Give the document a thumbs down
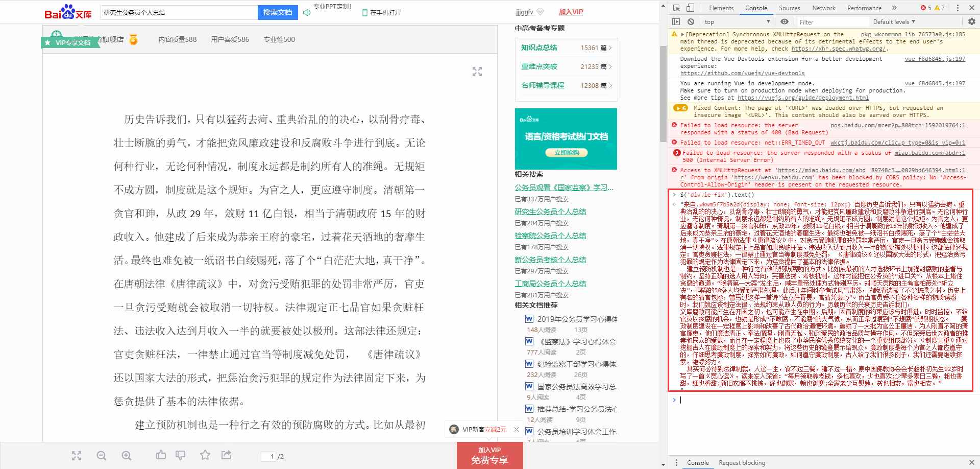980x469 pixels. 181,455
